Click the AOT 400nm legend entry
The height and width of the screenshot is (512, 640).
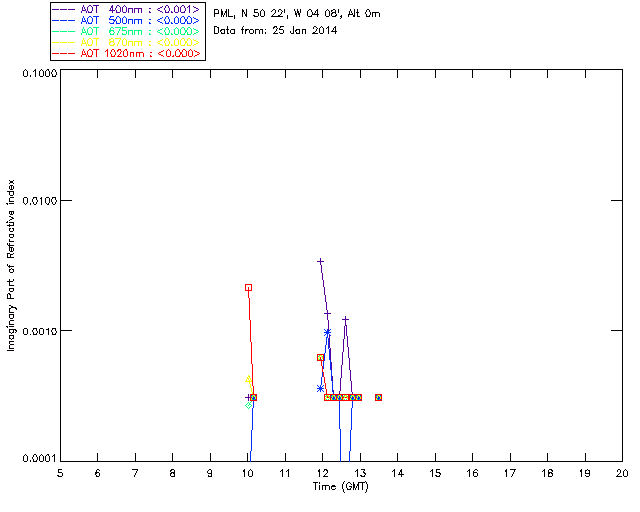pos(126,9)
